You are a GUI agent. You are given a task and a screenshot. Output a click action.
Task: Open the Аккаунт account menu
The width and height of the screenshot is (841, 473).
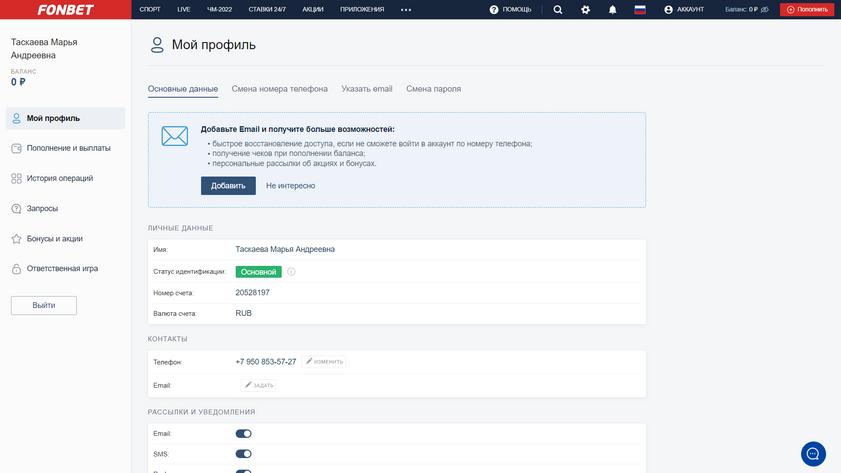click(x=684, y=9)
